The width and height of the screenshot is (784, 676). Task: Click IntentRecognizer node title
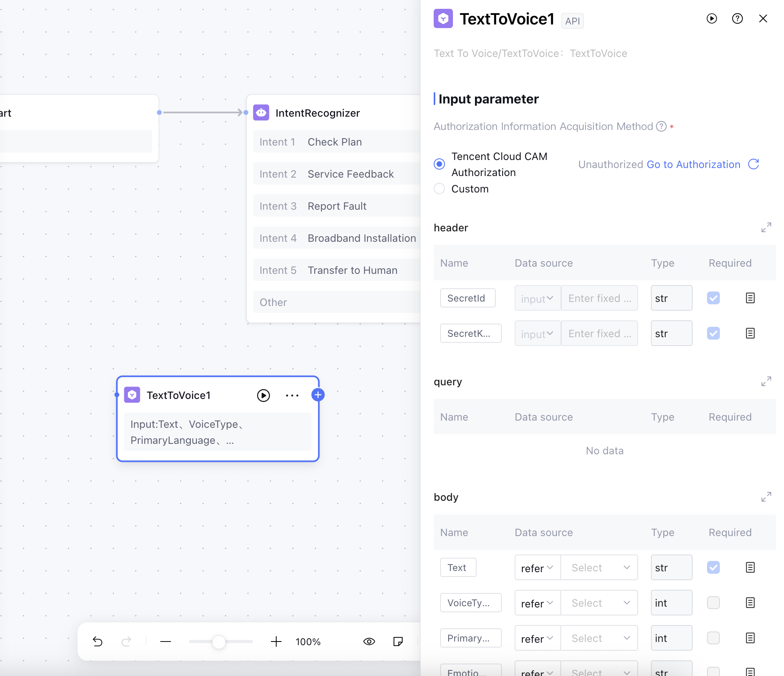tap(317, 113)
